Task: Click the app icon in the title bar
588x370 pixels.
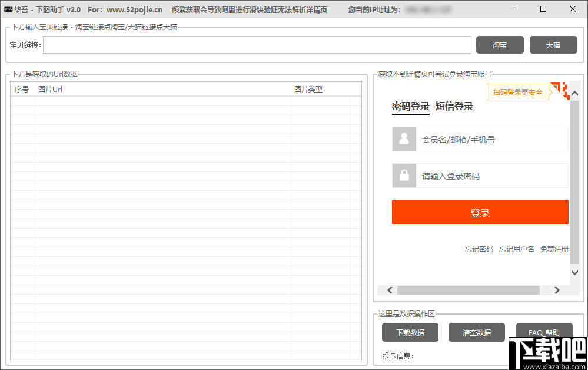Action: pos(9,9)
